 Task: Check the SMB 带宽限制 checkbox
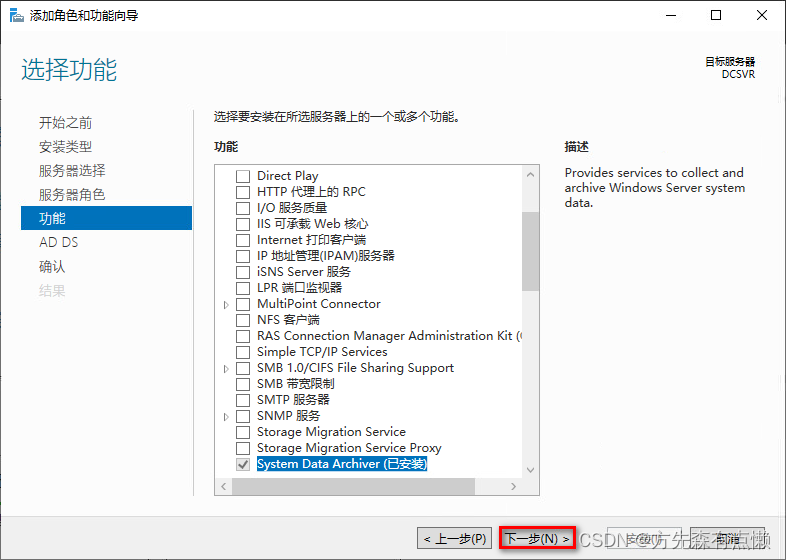[x=243, y=384]
